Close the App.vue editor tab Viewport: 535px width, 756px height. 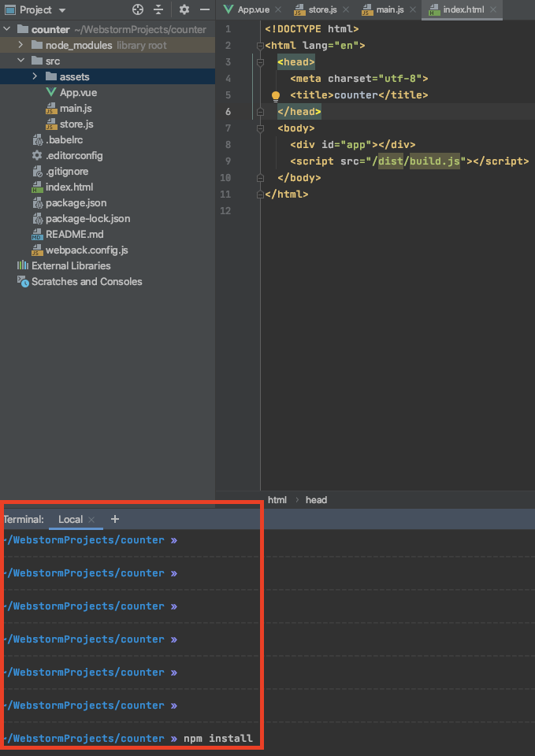(278, 9)
